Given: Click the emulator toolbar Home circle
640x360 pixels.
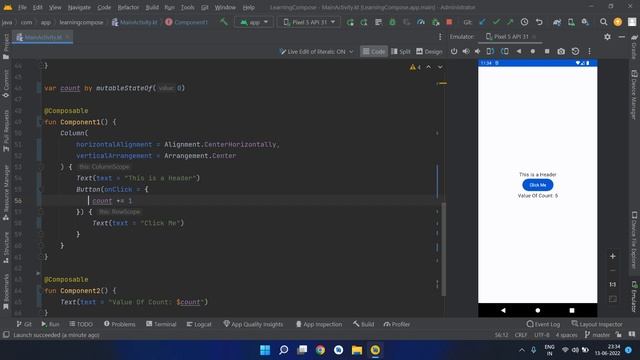Looking at the screenshot, I should pos(533,51).
